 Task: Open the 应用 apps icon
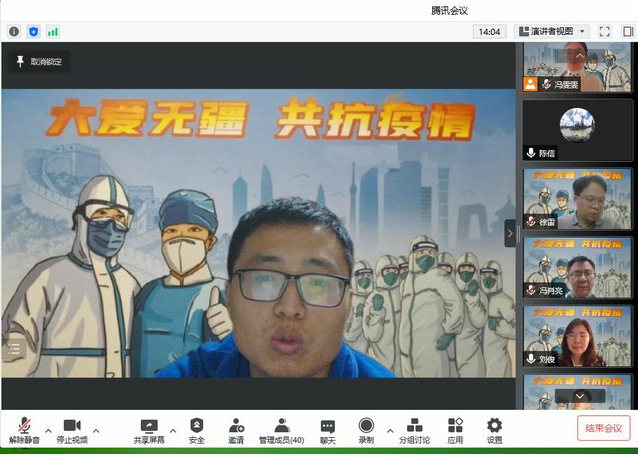[455, 430]
